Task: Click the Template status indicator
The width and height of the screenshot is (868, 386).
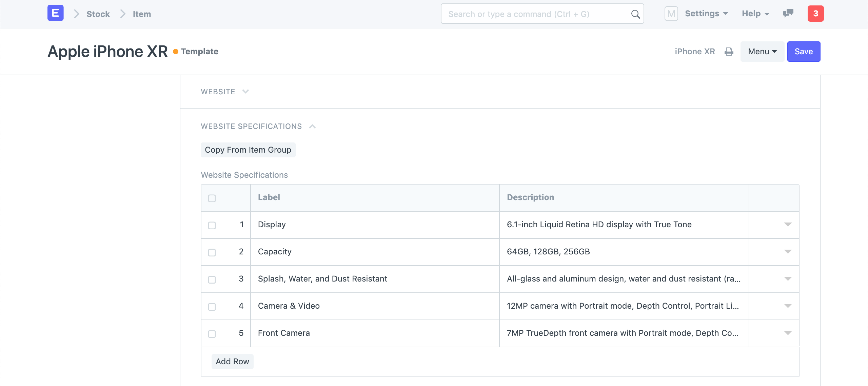Action: pyautogui.click(x=196, y=52)
